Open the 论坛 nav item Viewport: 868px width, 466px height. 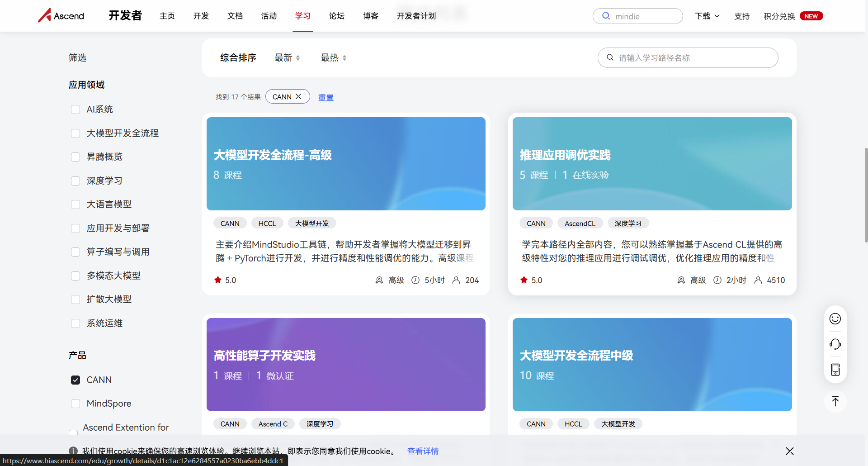pos(337,16)
